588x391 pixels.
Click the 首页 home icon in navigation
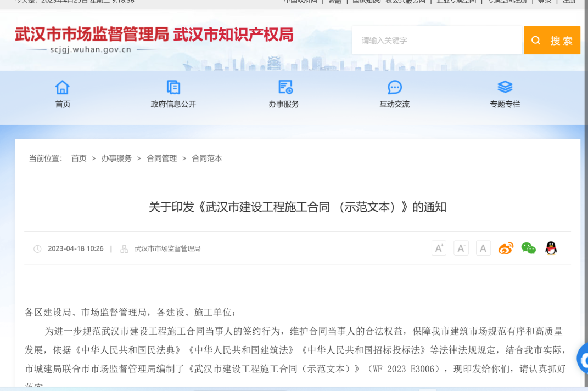click(63, 87)
